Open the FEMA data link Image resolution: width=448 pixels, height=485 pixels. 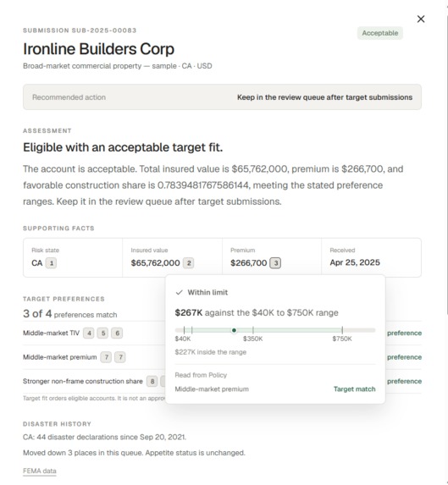[40, 471]
